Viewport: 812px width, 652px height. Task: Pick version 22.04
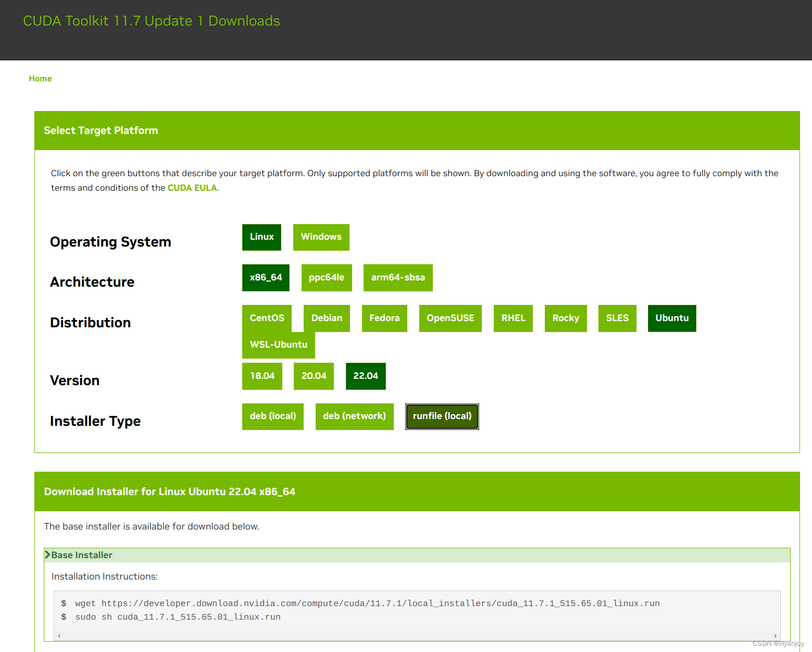coord(366,376)
